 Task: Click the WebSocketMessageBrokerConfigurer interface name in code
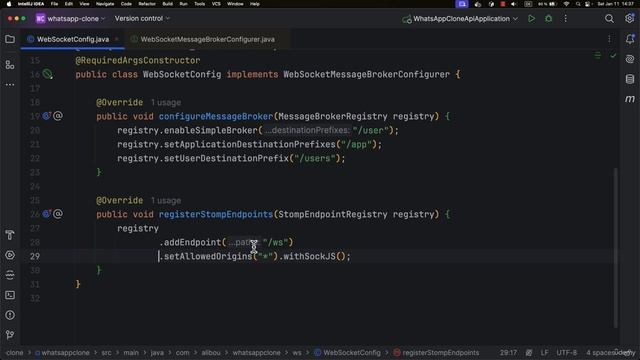pos(366,74)
